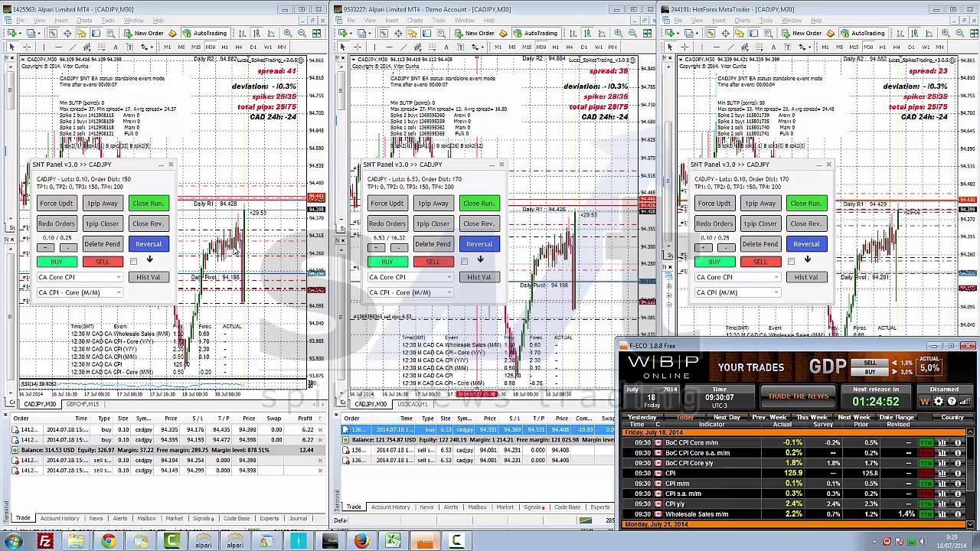Open the CA Core CPI dropdown in right SNT Panel
The image size is (980, 551).
coord(737,277)
